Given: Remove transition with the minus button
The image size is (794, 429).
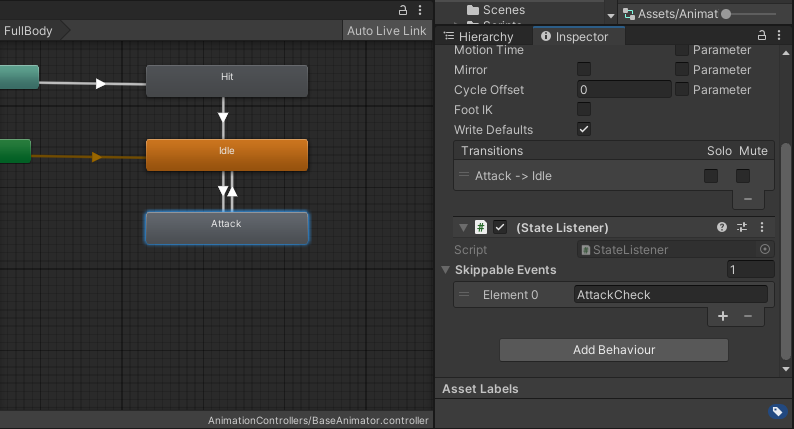Looking at the screenshot, I should (748, 199).
